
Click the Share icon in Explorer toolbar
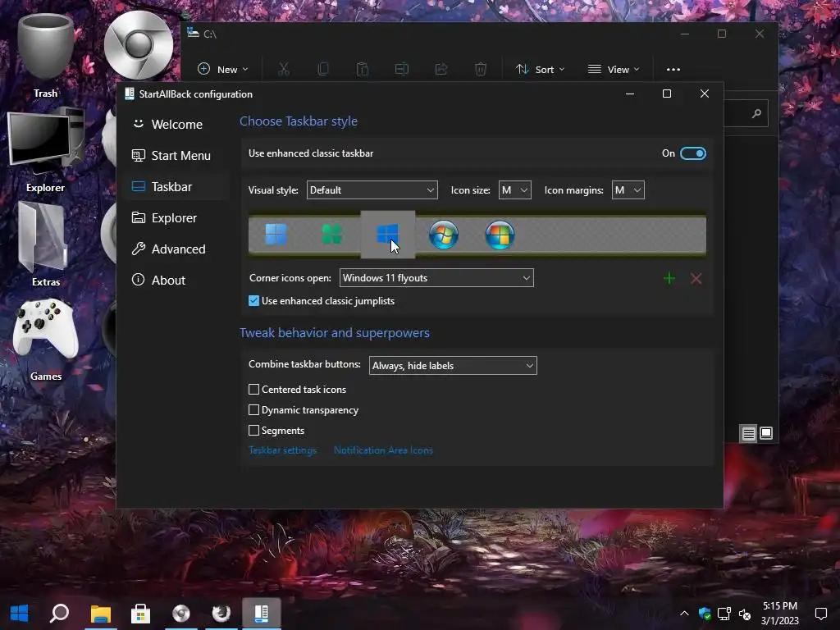tap(441, 69)
